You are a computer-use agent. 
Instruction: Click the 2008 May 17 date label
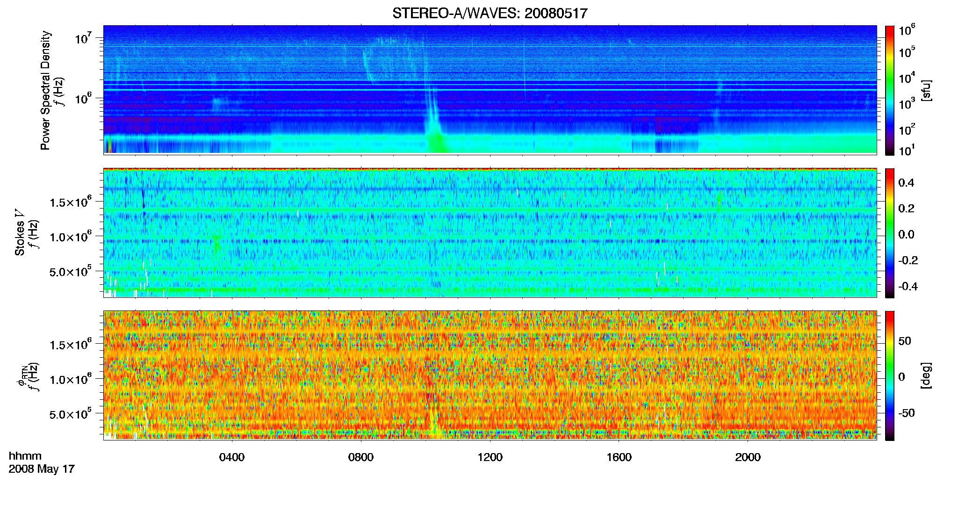coord(42,469)
